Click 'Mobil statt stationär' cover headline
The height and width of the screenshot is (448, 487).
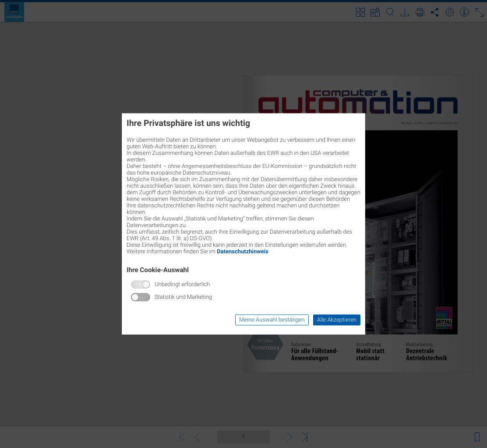[370, 354]
